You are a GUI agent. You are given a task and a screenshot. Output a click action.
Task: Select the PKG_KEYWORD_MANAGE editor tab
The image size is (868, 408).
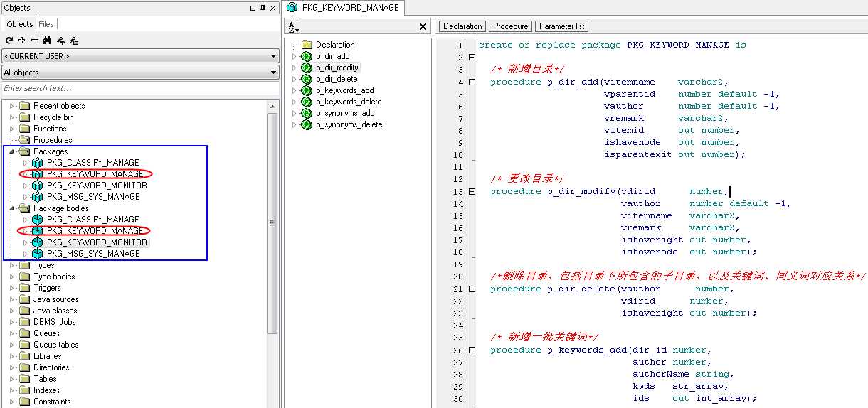click(x=344, y=8)
